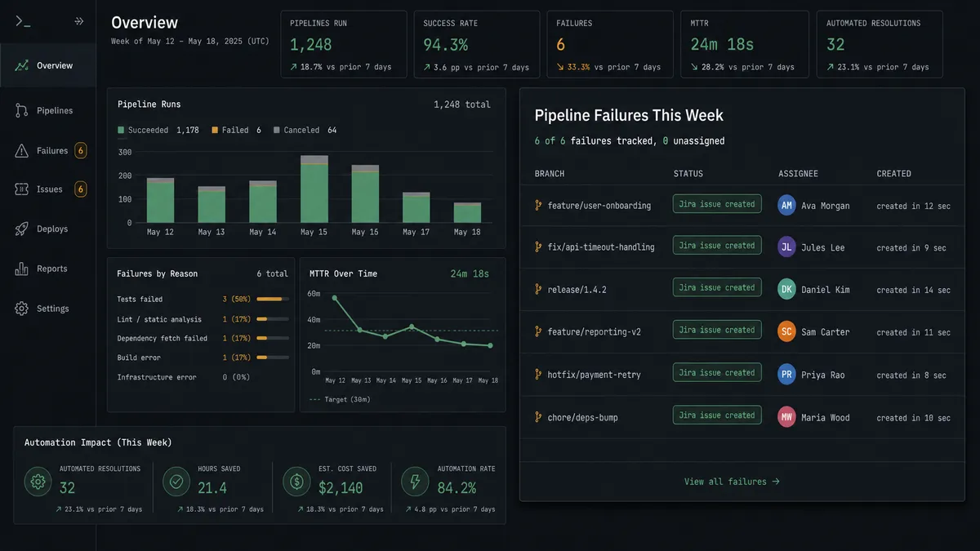This screenshot has width=980, height=551.
Task: Toggle the Canceled legend swatch
Action: pyautogui.click(x=276, y=130)
